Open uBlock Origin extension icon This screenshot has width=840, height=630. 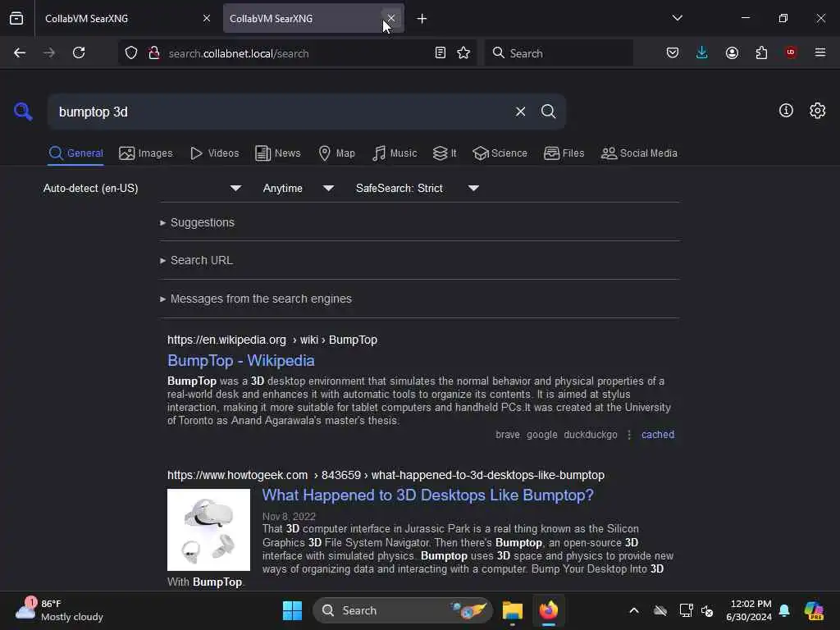pos(791,52)
